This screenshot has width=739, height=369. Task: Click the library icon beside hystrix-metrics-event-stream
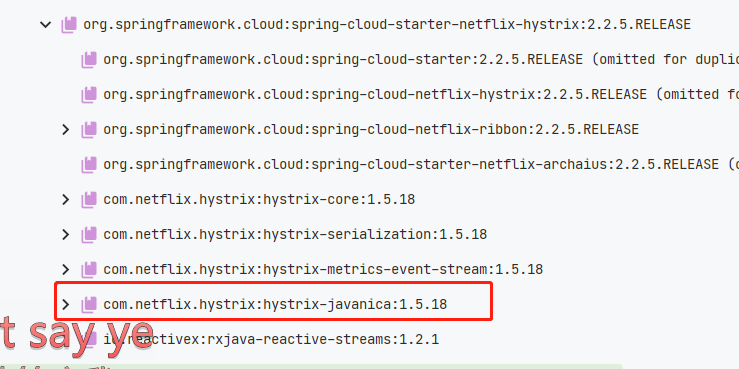click(89, 270)
